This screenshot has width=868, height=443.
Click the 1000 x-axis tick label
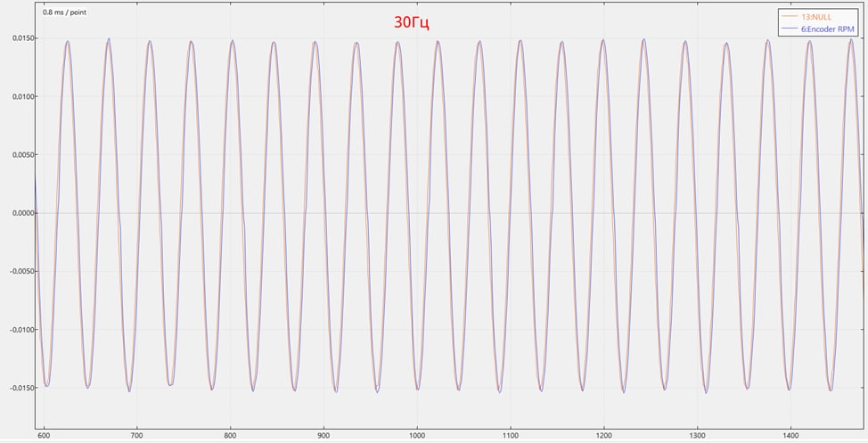(417, 436)
